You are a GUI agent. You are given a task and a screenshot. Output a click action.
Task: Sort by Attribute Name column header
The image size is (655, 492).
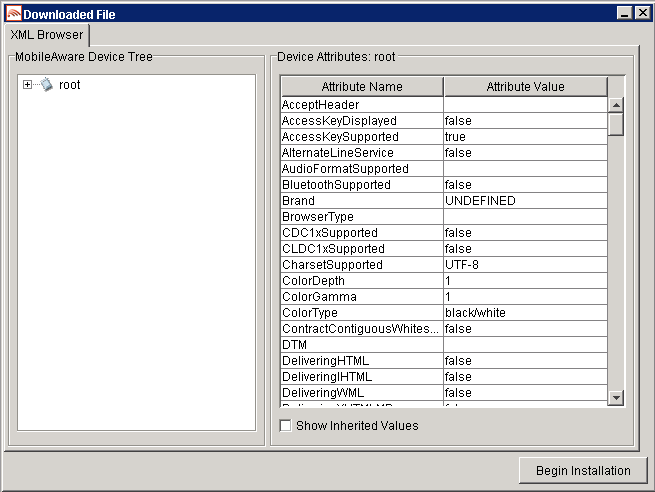(x=362, y=86)
